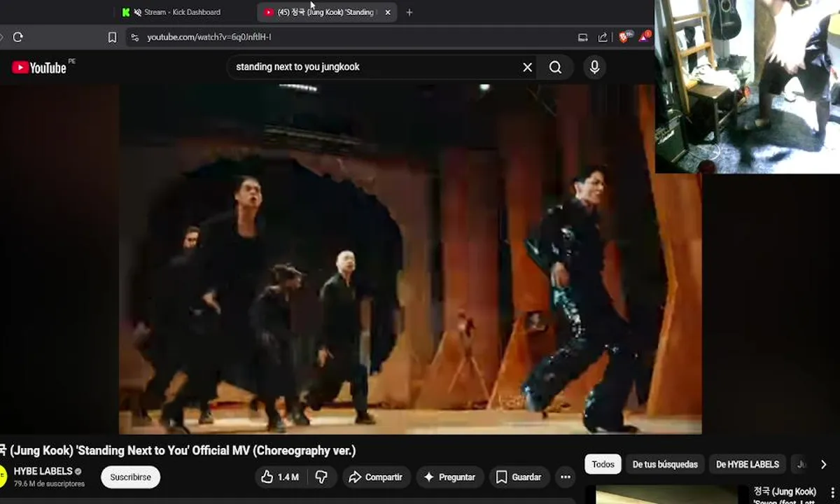The width and height of the screenshot is (840, 504).
Task: Click the Preguntar button
Action: coord(449,477)
